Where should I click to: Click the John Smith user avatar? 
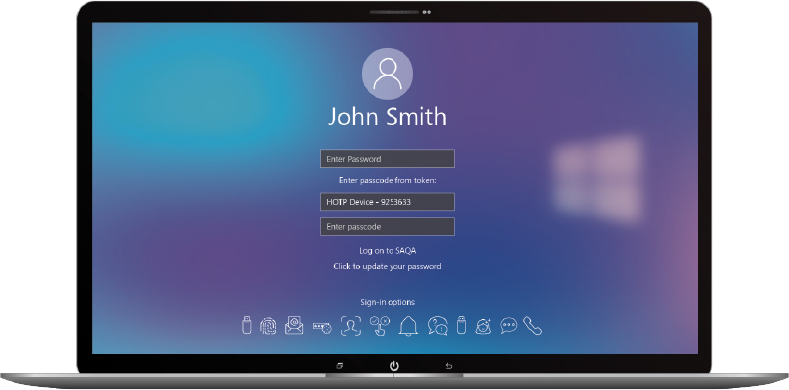(x=387, y=73)
